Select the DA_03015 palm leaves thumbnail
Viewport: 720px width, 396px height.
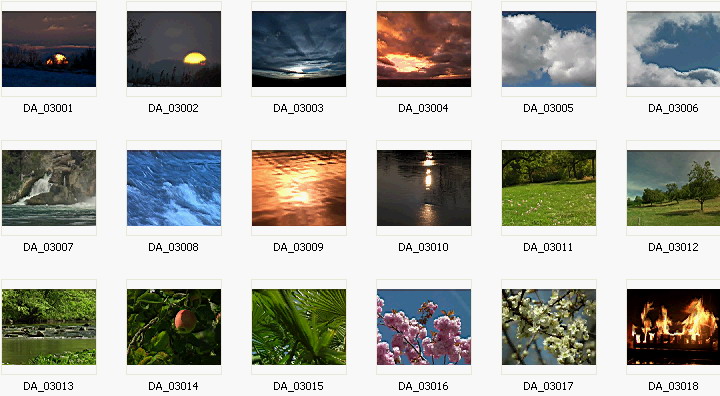coord(299,327)
